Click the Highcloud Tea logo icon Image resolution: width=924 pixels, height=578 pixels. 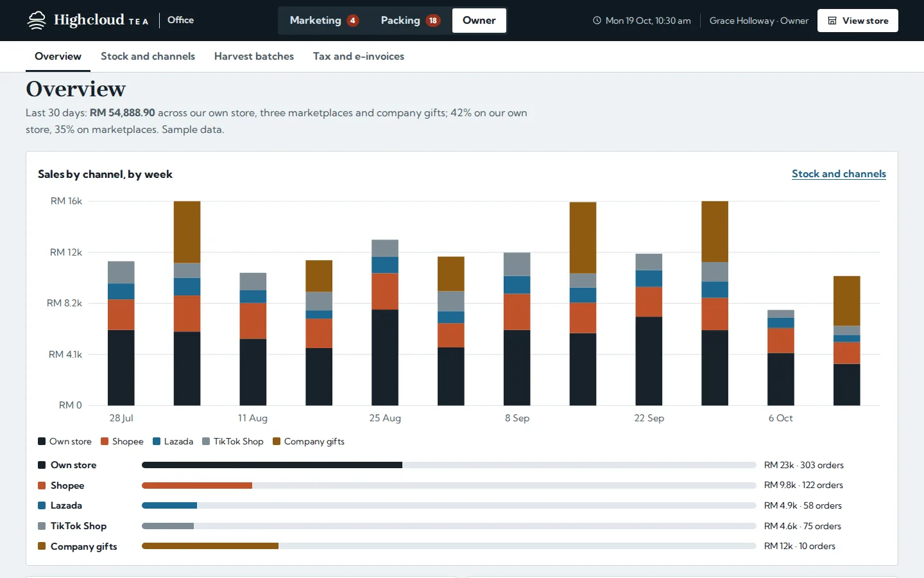(x=37, y=21)
